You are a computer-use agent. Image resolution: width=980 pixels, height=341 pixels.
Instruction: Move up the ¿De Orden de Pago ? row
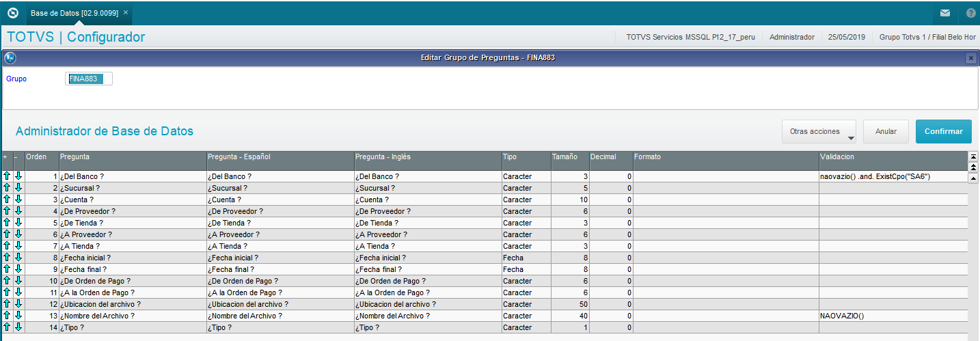pyautogui.click(x=7, y=281)
